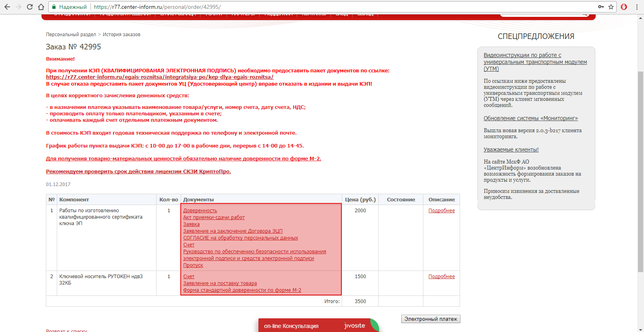Open Акт приемки-сдачи работ document
The image size is (644, 332).
point(214,217)
